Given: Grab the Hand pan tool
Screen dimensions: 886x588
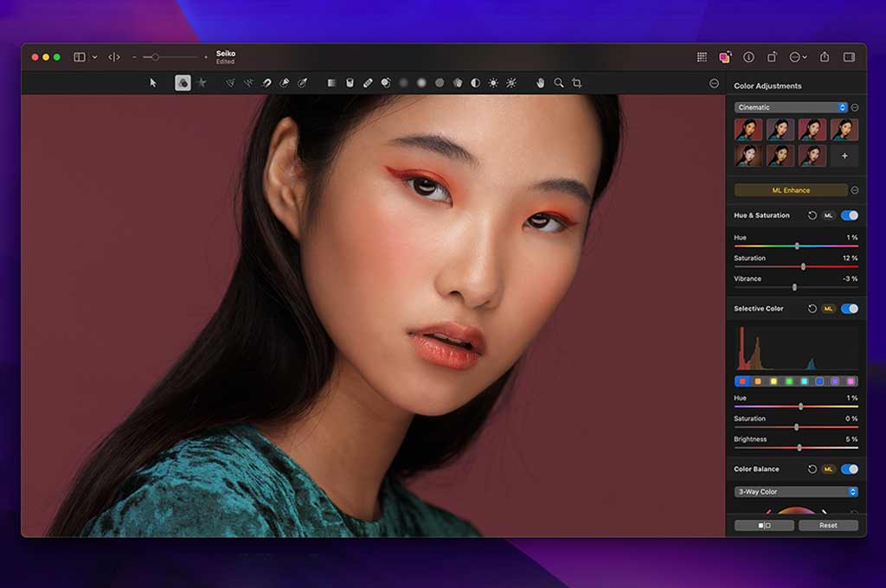Looking at the screenshot, I should (x=539, y=83).
